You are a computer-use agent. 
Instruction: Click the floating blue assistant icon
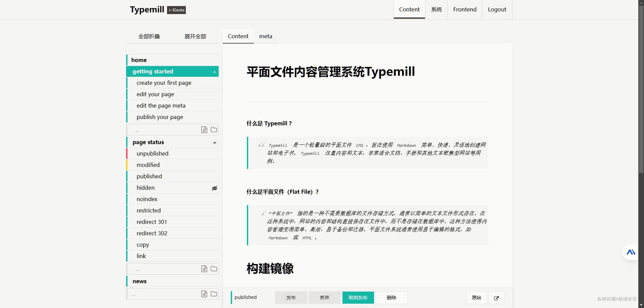pos(631,252)
